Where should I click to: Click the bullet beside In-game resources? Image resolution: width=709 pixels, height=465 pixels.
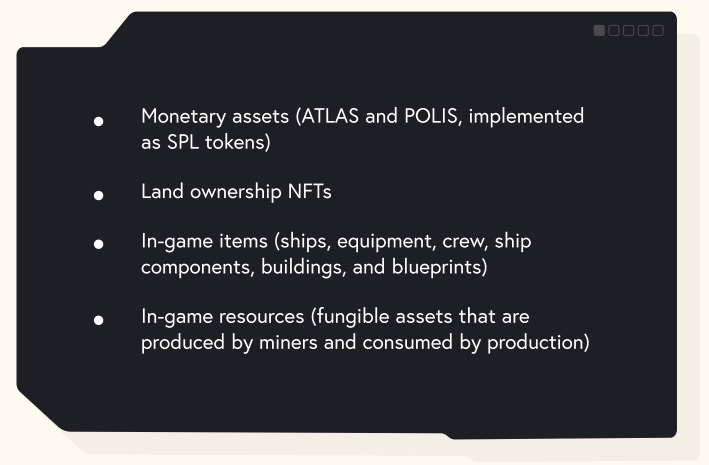(x=99, y=321)
